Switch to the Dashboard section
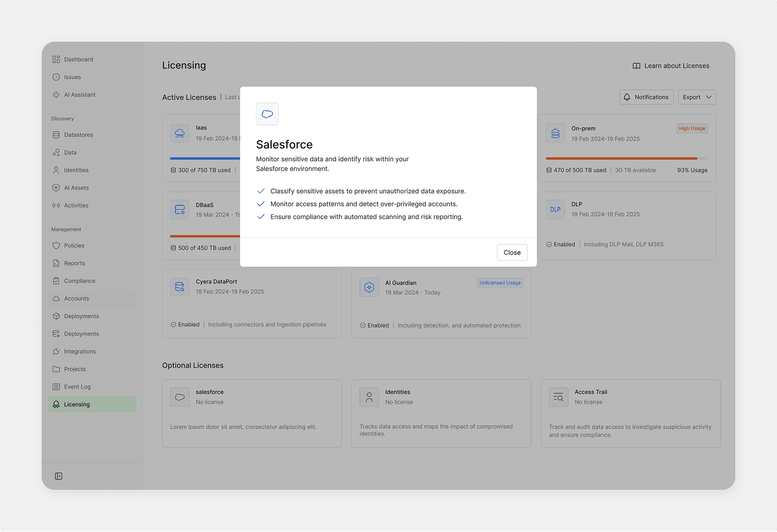Screen dimensions: 777x532 click(x=78, y=59)
